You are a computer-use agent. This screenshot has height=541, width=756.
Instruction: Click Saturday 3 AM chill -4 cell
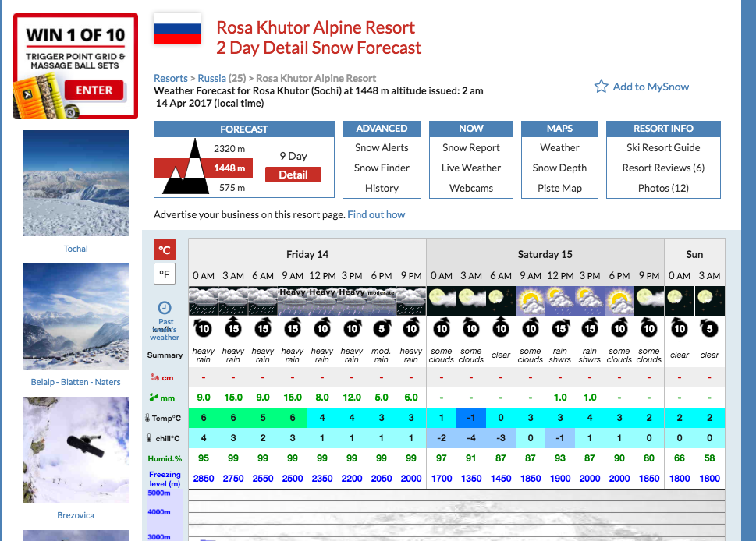click(471, 438)
